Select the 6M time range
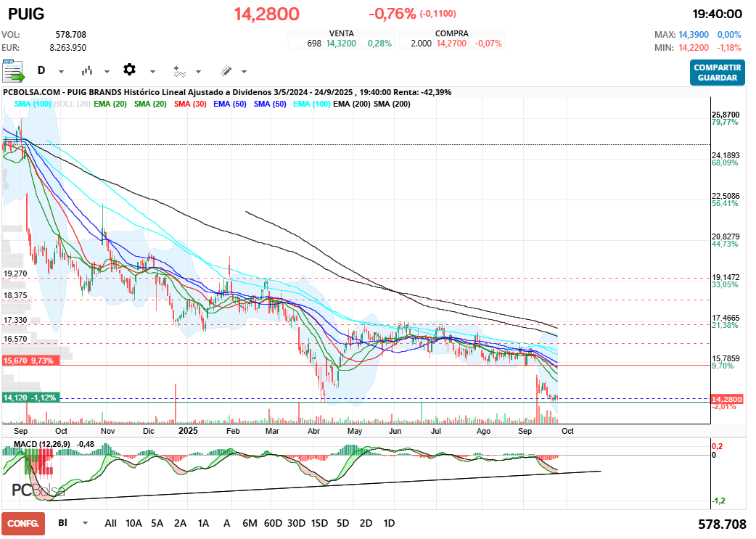The width and height of the screenshot is (756, 539). 250,523
